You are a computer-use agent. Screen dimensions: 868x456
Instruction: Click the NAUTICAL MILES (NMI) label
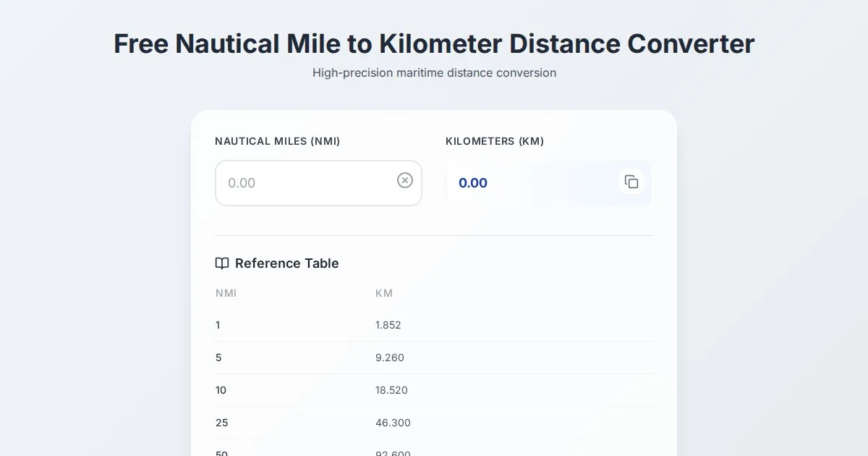(277, 141)
